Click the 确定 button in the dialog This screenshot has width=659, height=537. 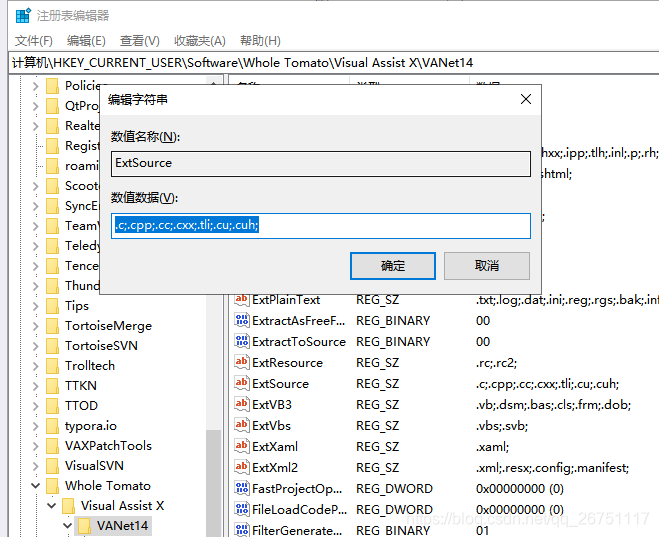coord(393,266)
